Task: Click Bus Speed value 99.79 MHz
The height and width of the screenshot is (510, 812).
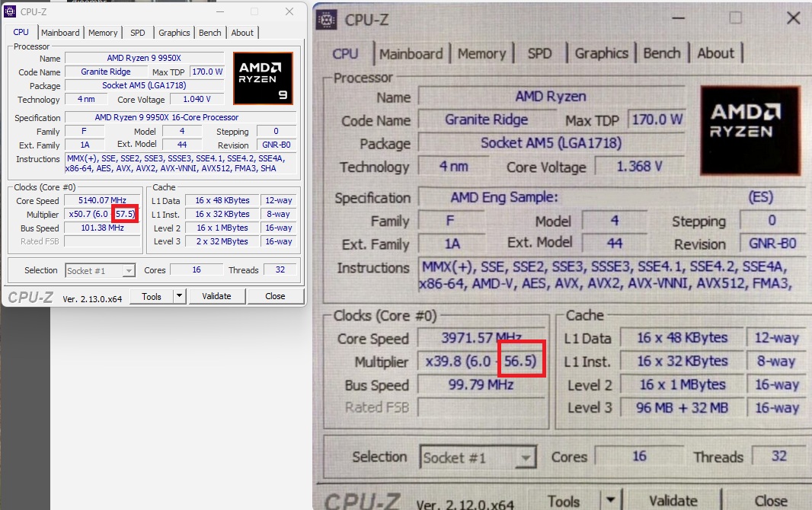Action: pyautogui.click(x=481, y=385)
